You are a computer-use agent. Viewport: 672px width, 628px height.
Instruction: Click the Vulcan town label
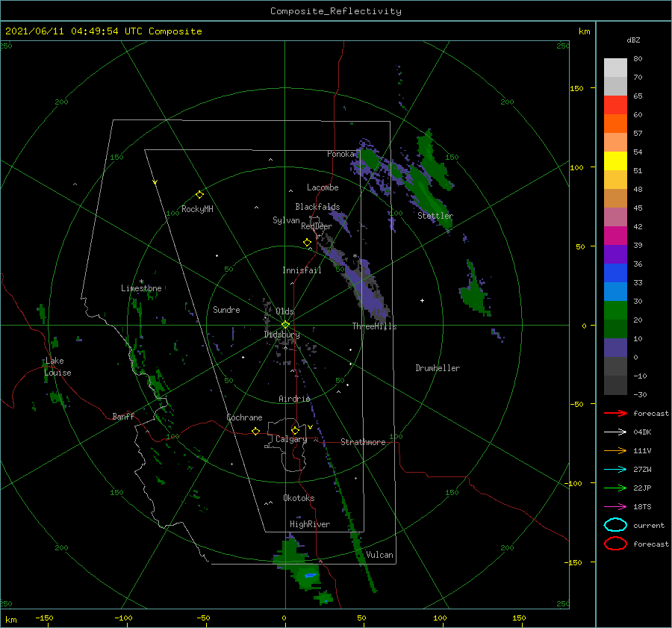pos(379,555)
